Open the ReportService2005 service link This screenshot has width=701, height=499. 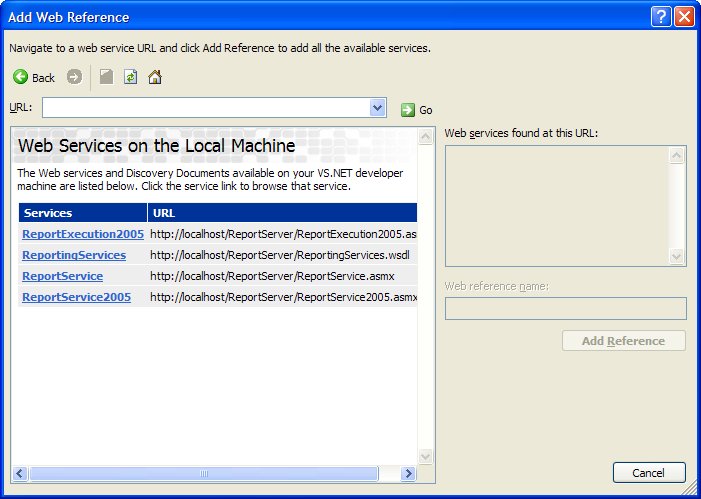(76, 297)
